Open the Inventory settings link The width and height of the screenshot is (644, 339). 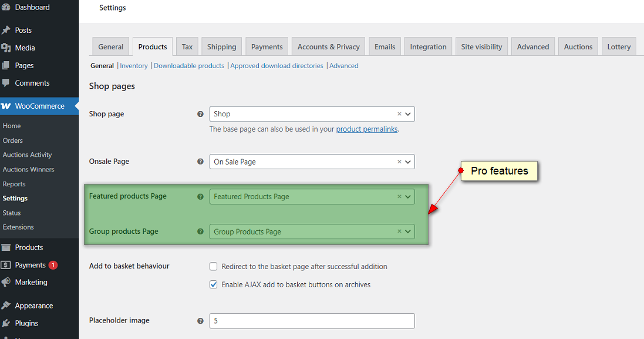pyautogui.click(x=134, y=65)
